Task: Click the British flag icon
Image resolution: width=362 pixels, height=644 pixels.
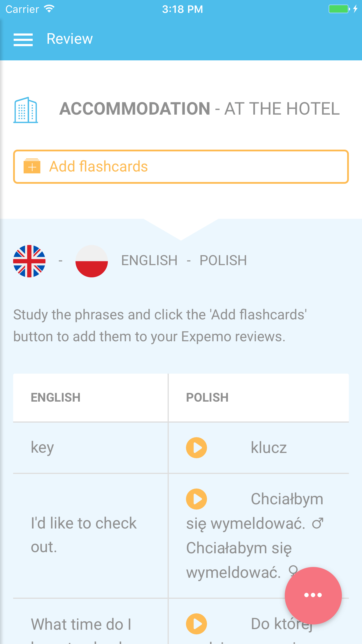Action: pyautogui.click(x=29, y=261)
